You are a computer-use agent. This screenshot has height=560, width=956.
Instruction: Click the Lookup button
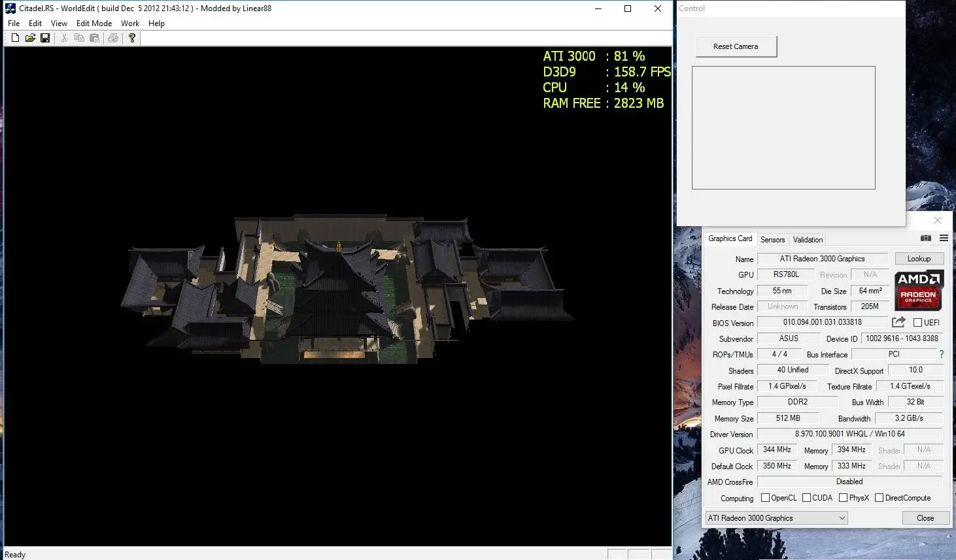tap(919, 259)
